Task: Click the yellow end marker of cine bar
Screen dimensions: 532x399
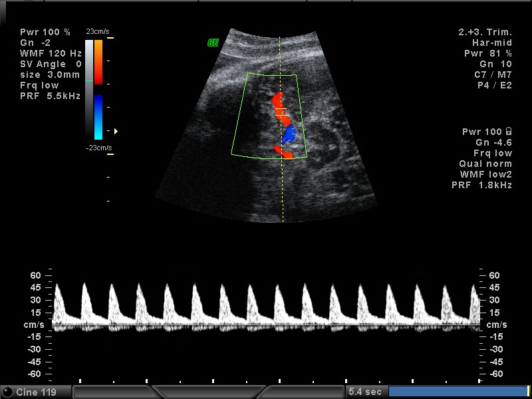Action: point(529,391)
